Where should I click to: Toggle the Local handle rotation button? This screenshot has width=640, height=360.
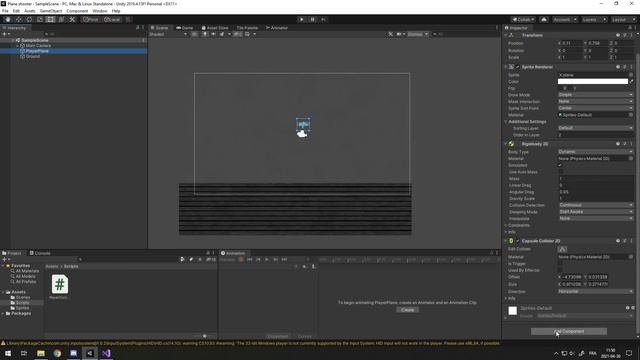click(112, 20)
